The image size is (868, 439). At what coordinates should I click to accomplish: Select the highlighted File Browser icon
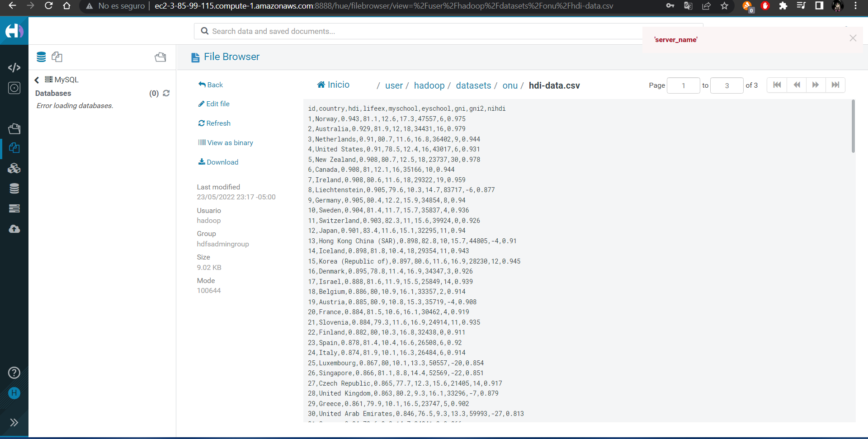14,148
